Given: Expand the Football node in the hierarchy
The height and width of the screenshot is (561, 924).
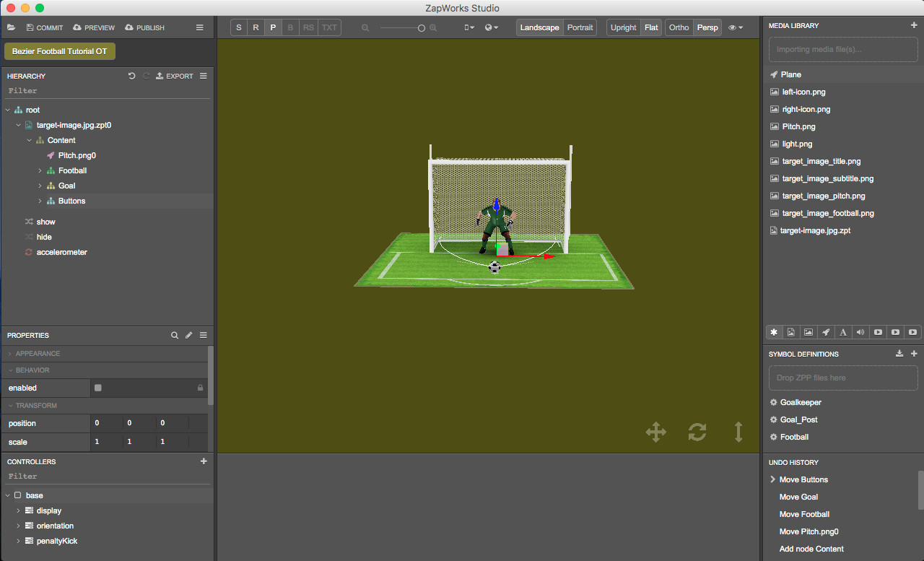Looking at the screenshot, I should tap(40, 170).
